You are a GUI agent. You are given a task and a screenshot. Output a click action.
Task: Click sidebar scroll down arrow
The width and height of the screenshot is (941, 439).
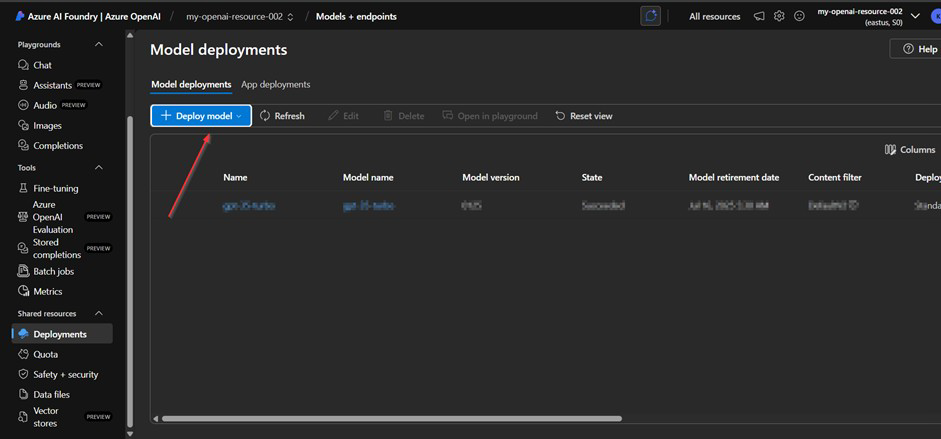[130, 433]
